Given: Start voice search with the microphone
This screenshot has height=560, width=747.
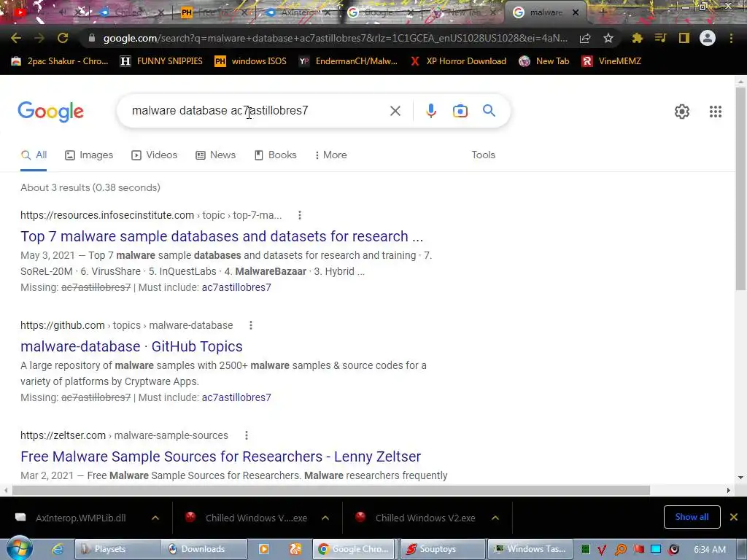Looking at the screenshot, I should tap(431, 111).
